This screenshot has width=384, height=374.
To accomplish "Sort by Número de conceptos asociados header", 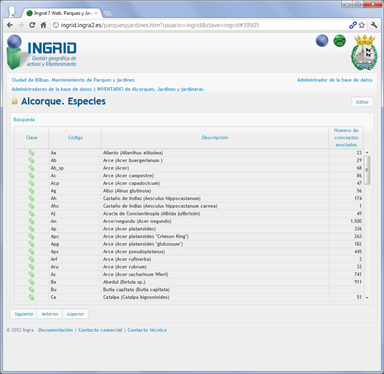I will (x=346, y=138).
